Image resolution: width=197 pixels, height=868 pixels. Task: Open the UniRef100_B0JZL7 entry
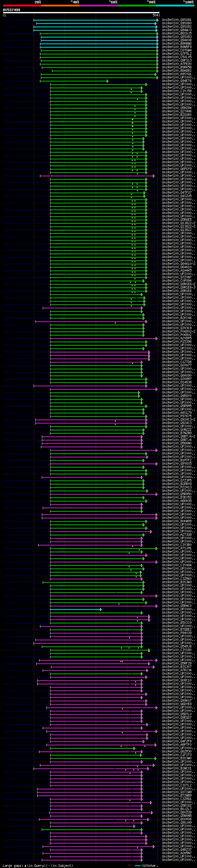177,809
